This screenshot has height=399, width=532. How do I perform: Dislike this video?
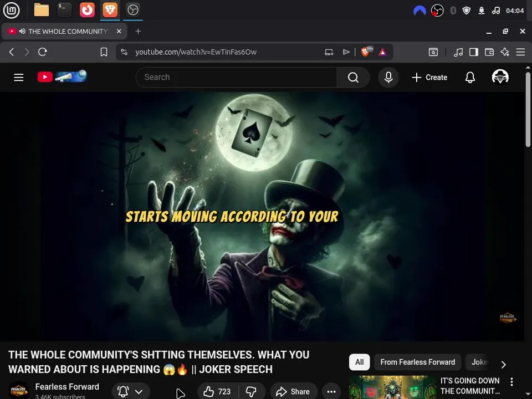[x=252, y=392]
